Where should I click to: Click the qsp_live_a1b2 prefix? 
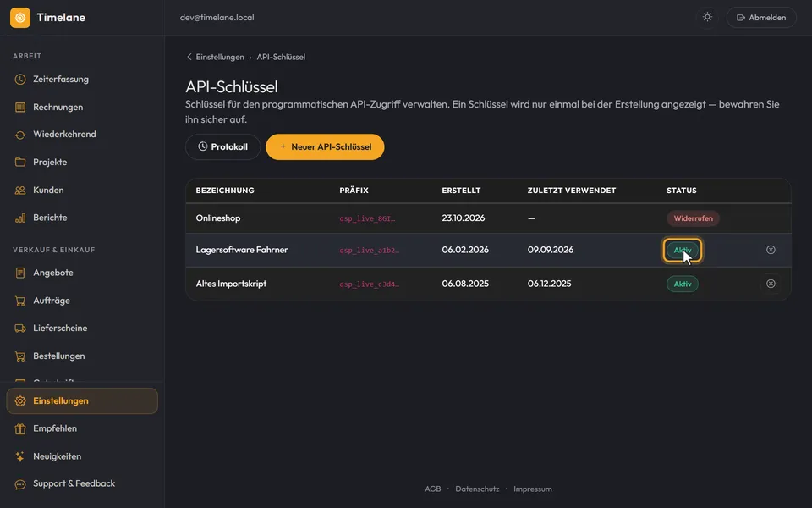[370, 251]
